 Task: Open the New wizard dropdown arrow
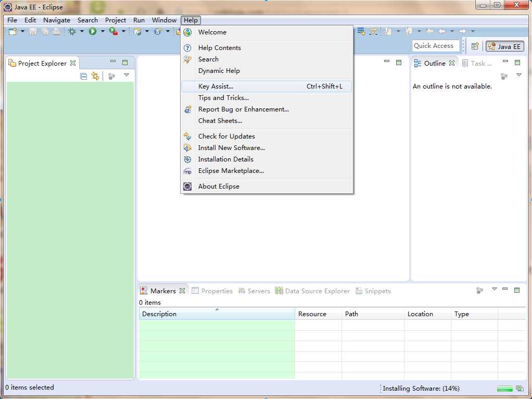tap(22, 31)
